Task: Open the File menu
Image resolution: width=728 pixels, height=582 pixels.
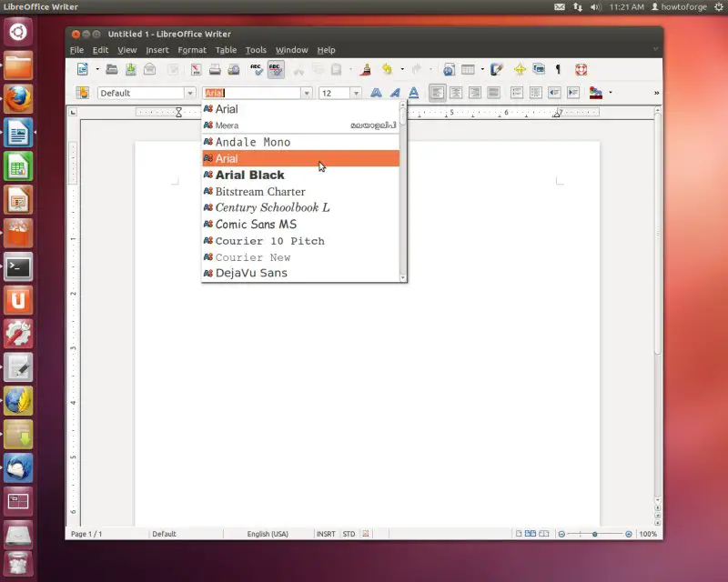Action: click(x=76, y=50)
